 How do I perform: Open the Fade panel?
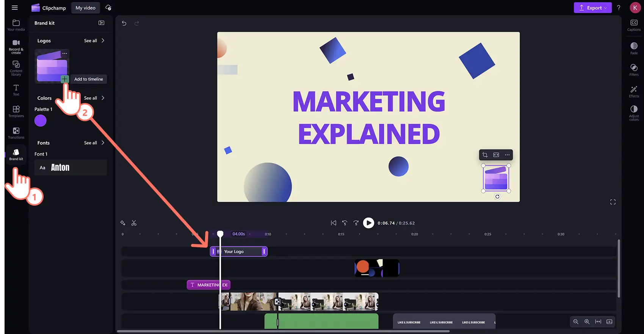(x=634, y=48)
